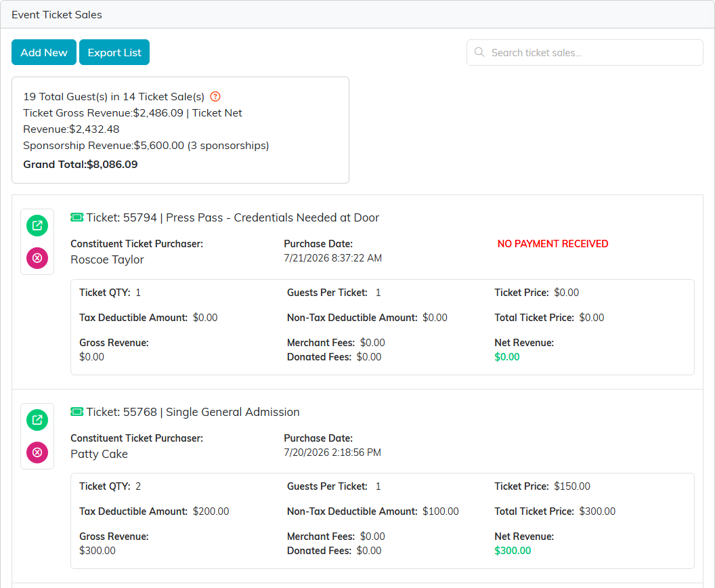
Task: Select purchaser name Patty Cake
Action: coord(99,454)
